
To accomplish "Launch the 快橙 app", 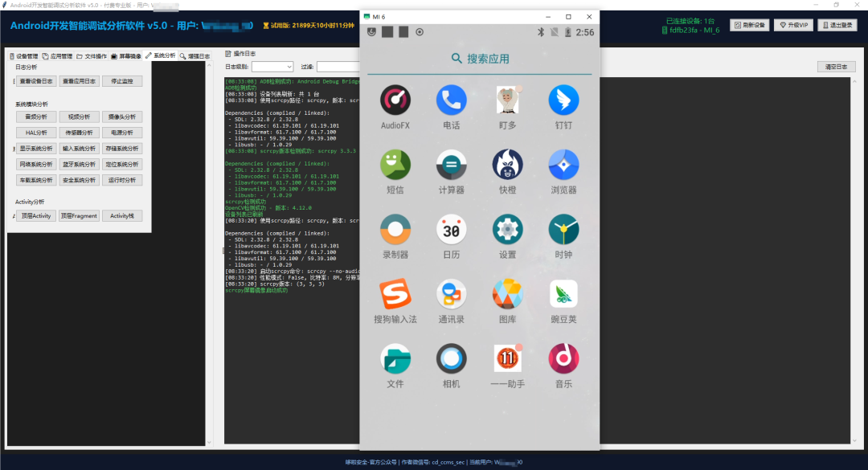I will [x=508, y=165].
